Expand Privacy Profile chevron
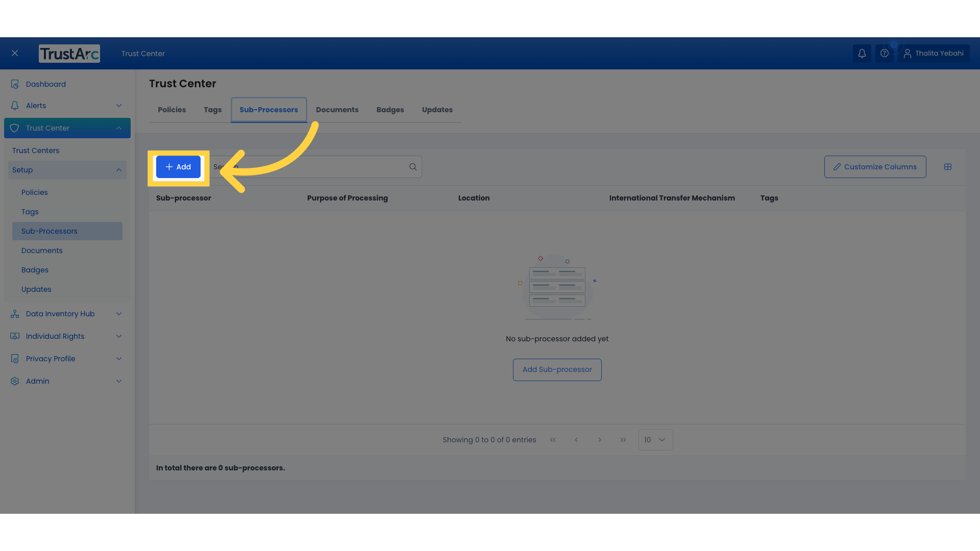980x551 pixels. (x=119, y=359)
